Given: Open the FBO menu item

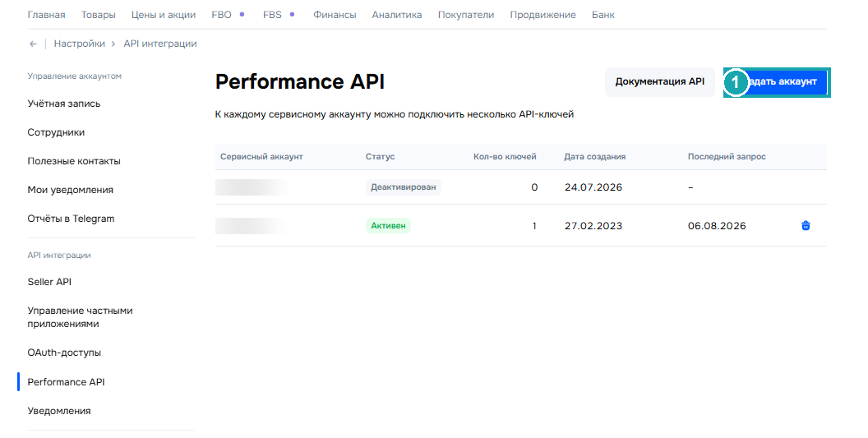Looking at the screenshot, I should point(221,15).
